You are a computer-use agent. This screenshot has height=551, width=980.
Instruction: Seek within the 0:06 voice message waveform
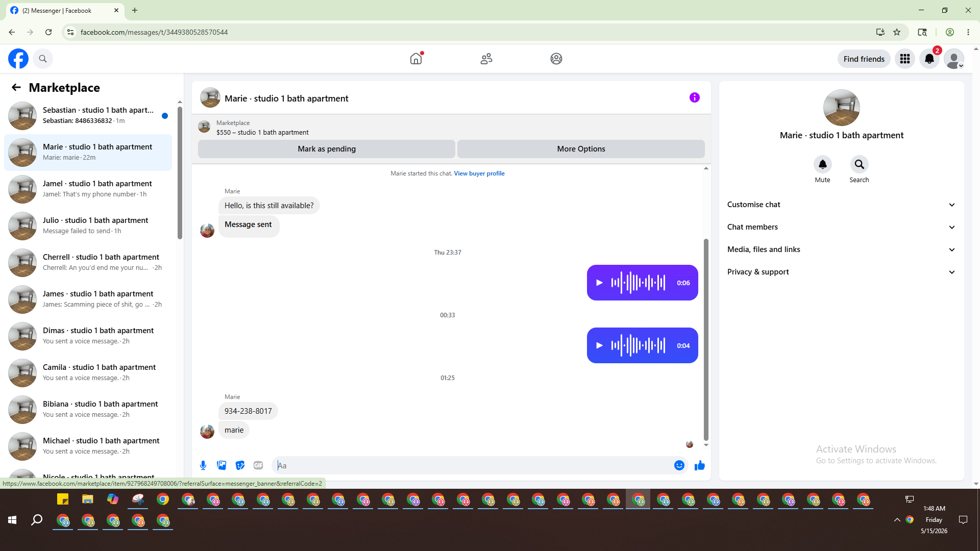click(x=638, y=283)
